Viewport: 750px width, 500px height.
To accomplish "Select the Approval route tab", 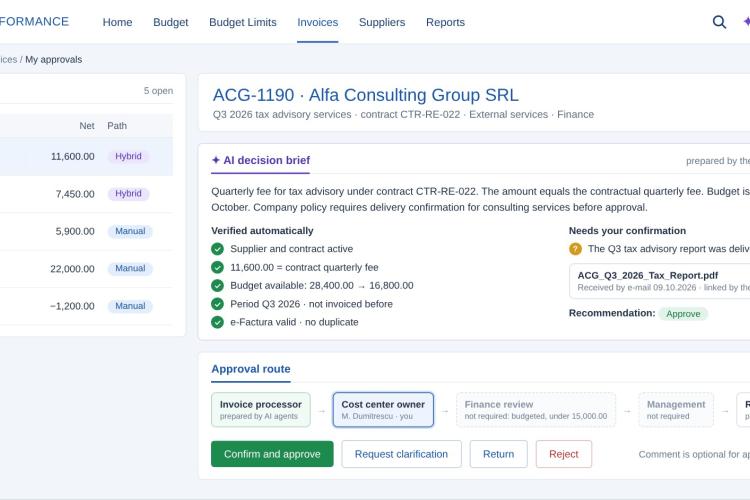I will (x=251, y=369).
